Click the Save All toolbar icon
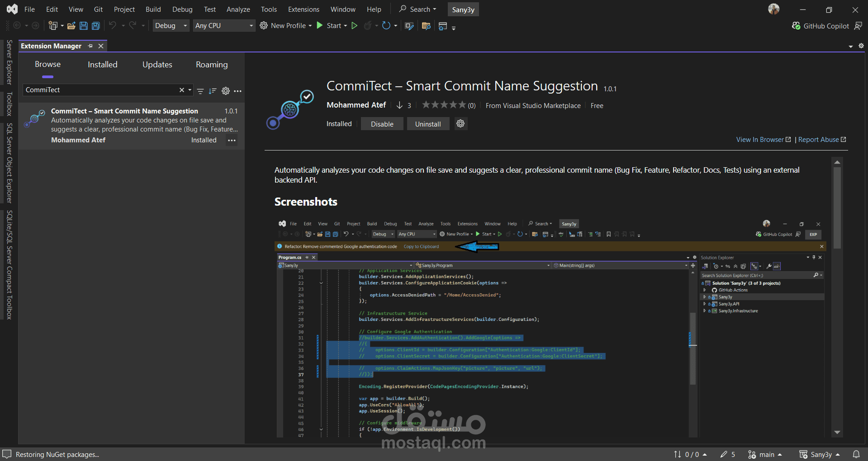The image size is (868, 461). pyautogui.click(x=96, y=26)
